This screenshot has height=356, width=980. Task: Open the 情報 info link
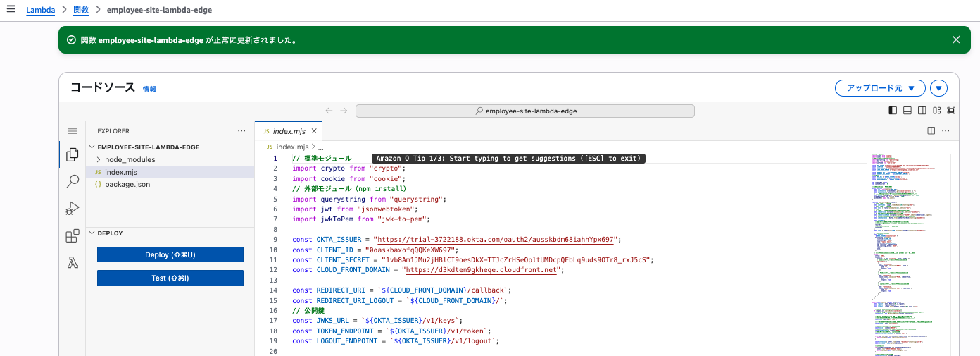pyautogui.click(x=149, y=90)
